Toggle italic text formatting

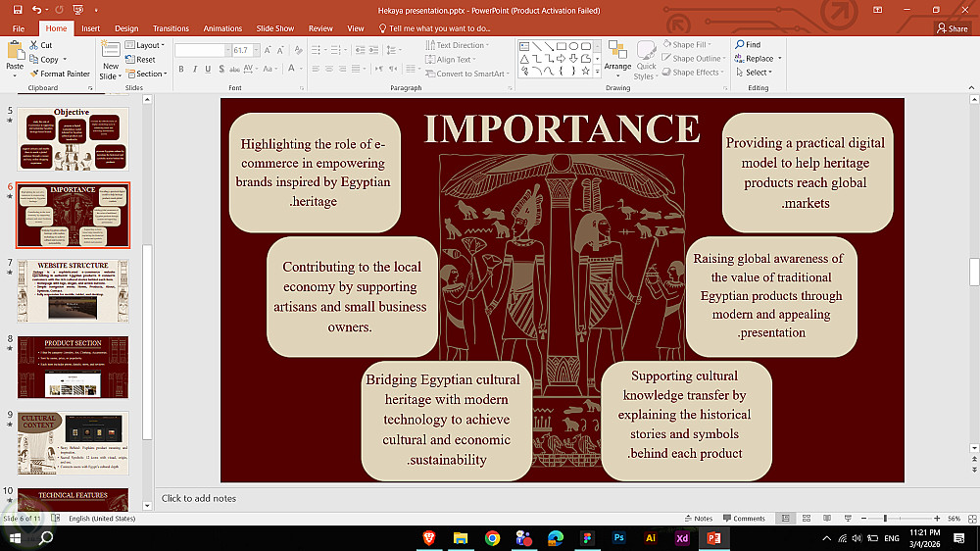(194, 69)
